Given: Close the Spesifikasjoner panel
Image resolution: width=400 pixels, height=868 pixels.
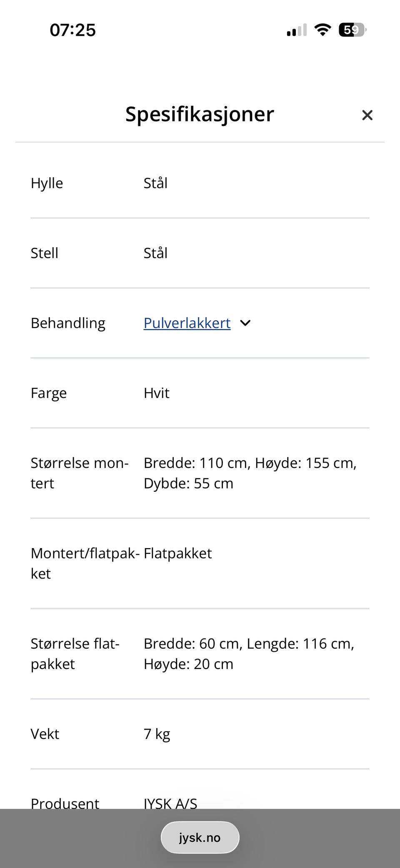Looking at the screenshot, I should 367,115.
